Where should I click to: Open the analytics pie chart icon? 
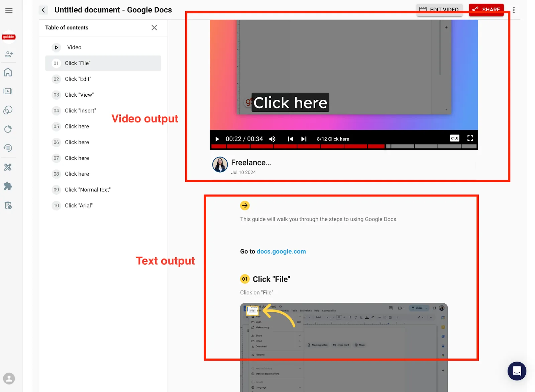tap(8, 129)
